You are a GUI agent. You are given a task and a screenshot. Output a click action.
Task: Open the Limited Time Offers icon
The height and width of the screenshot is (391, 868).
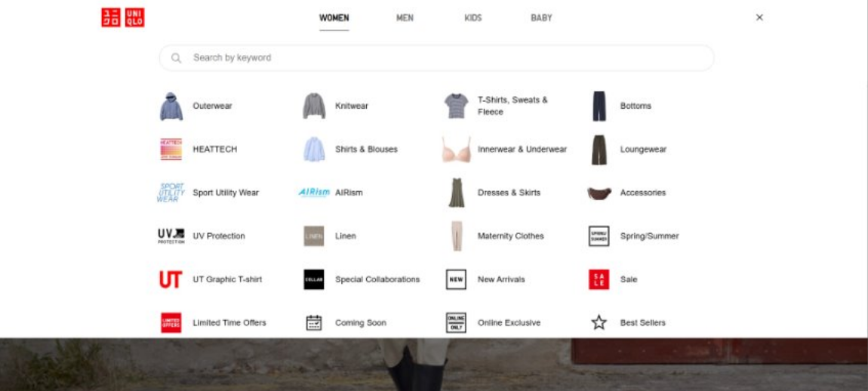point(171,322)
